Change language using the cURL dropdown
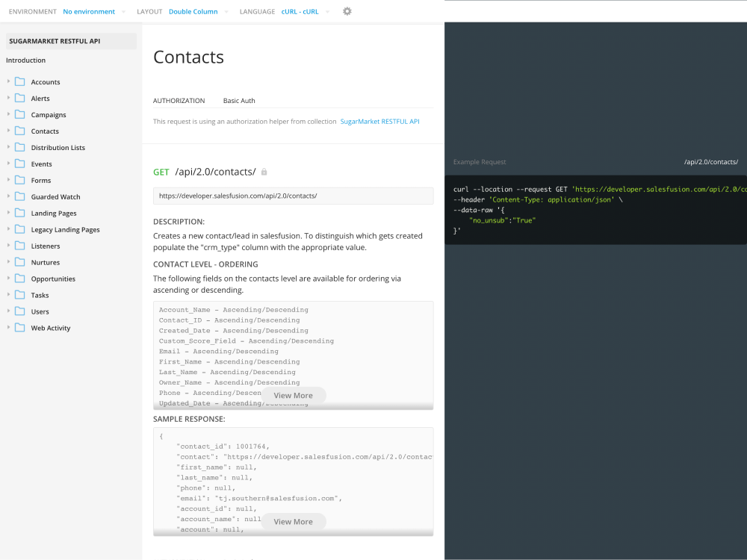 [x=299, y=11]
